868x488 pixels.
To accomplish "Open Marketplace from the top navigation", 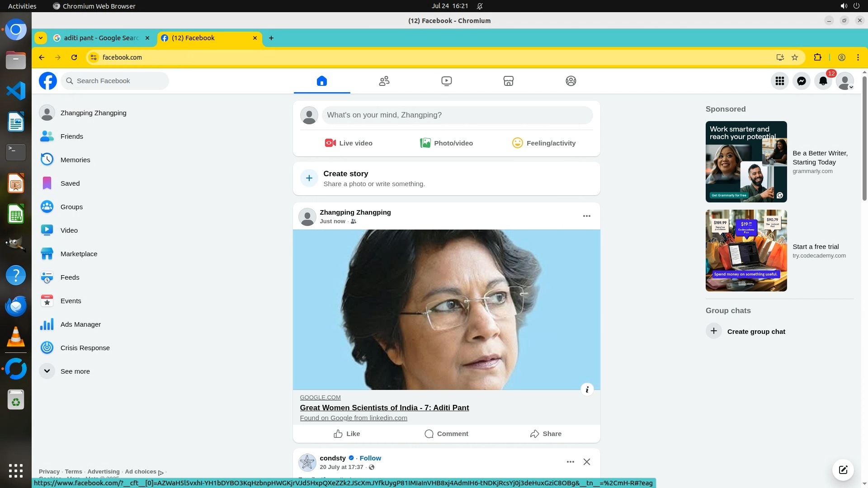I will pos(508,81).
